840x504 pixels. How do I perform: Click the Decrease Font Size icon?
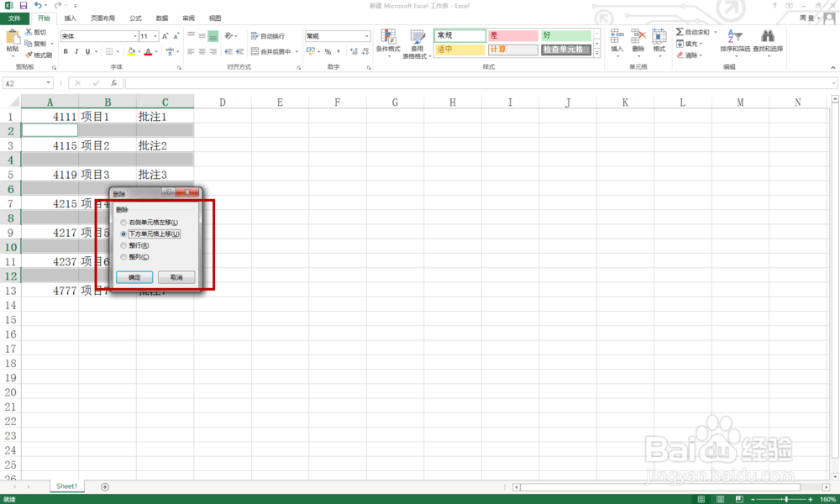coord(176,36)
